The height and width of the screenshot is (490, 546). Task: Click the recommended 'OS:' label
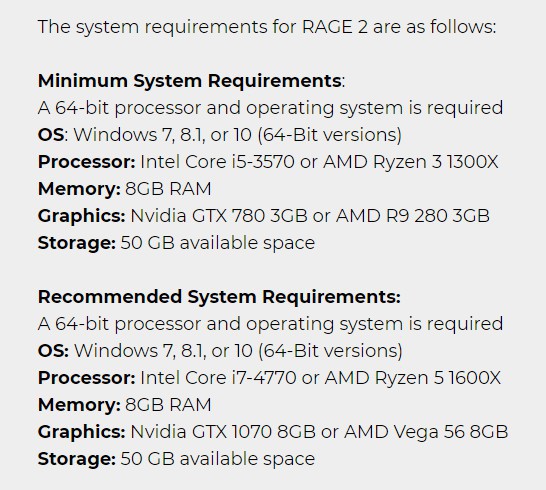(53, 351)
